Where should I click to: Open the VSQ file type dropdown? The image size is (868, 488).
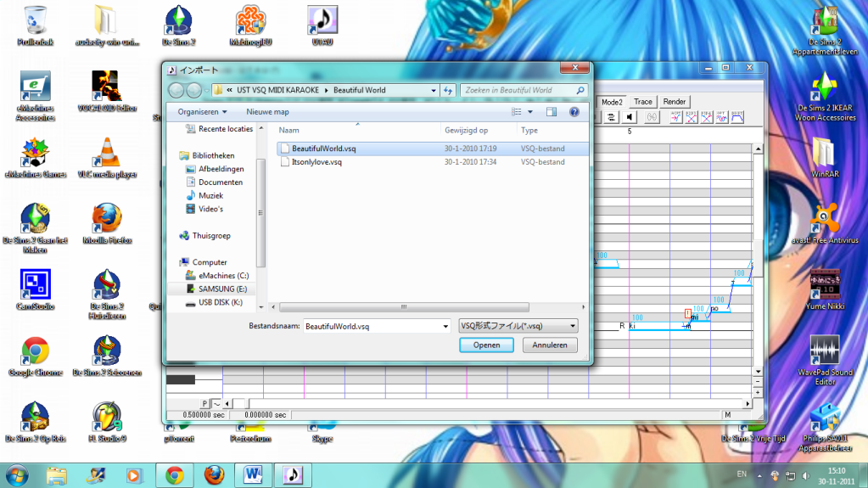click(573, 326)
